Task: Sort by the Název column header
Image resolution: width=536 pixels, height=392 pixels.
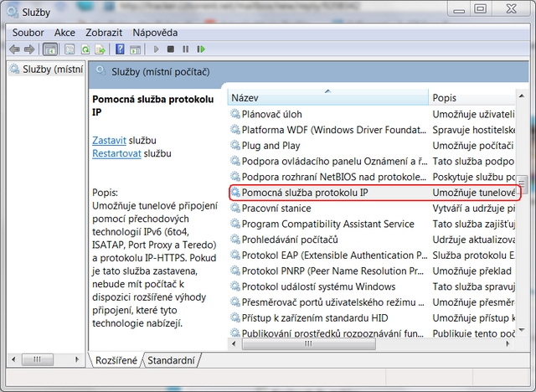Action: 327,98
